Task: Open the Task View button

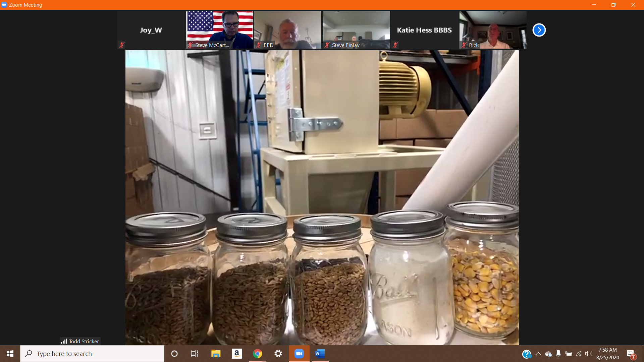Action: click(195, 354)
